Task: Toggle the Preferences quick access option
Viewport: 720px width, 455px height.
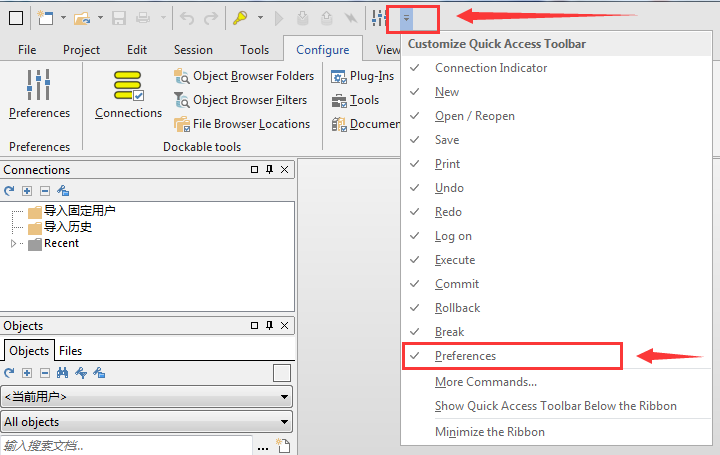Action: 465,356
